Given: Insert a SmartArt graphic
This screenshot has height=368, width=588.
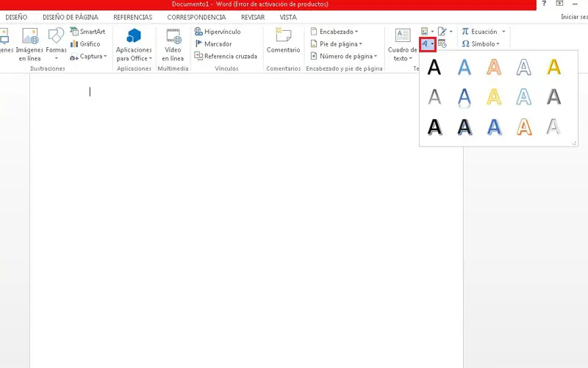Looking at the screenshot, I should [87, 32].
